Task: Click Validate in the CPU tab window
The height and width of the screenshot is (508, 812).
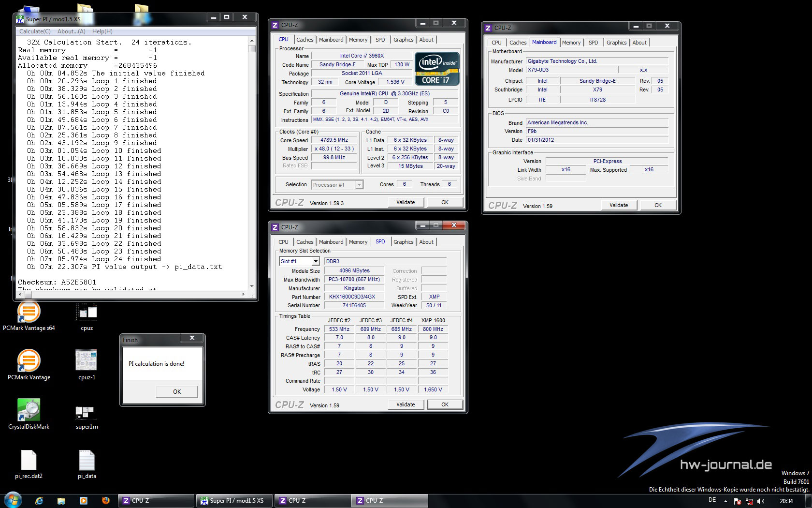Action: point(406,202)
